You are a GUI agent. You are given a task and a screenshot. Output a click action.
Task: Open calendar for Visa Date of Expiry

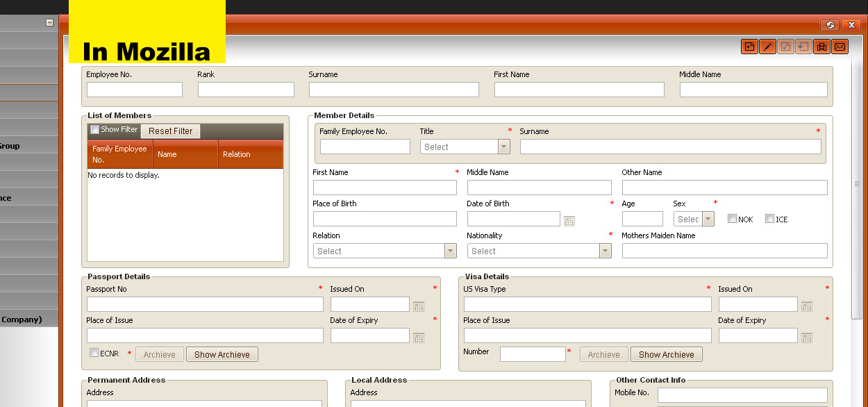(x=806, y=338)
